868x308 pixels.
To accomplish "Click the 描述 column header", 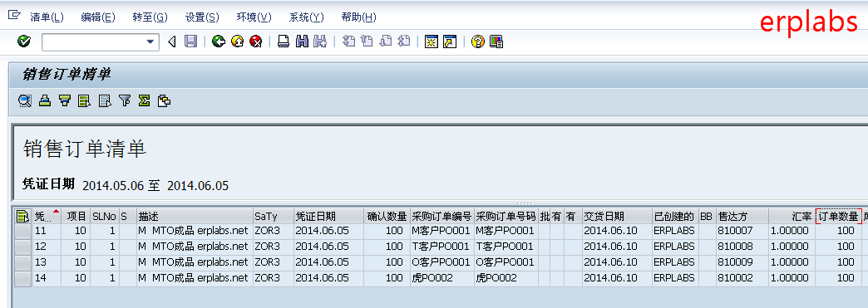I will click(x=195, y=216).
